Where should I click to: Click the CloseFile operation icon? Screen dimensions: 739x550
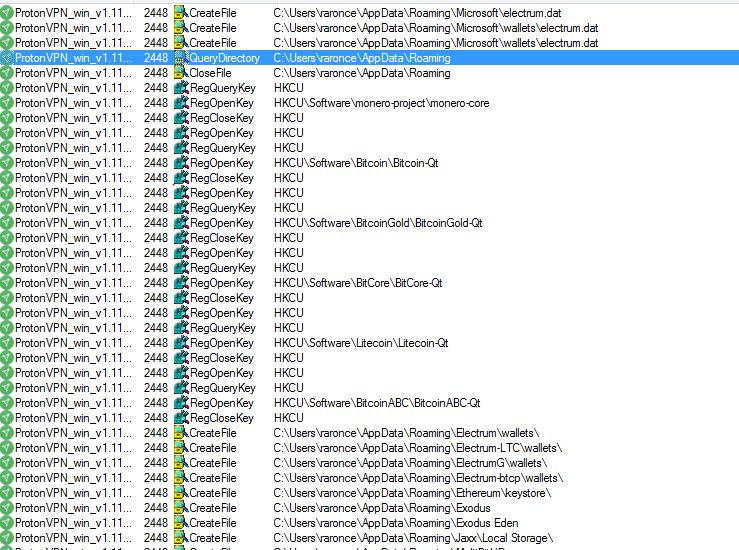coord(181,73)
